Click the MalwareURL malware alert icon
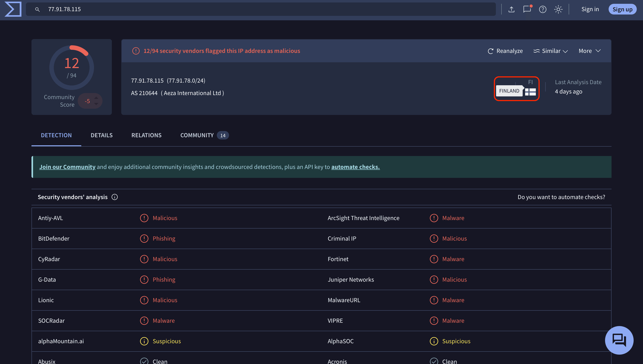643x364 pixels. coord(434,300)
